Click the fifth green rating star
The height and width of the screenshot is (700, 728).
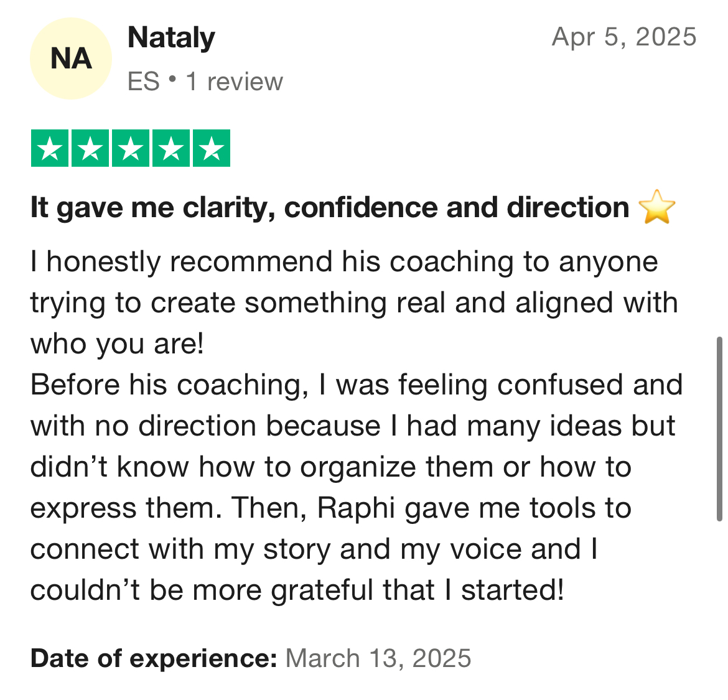[x=212, y=148]
